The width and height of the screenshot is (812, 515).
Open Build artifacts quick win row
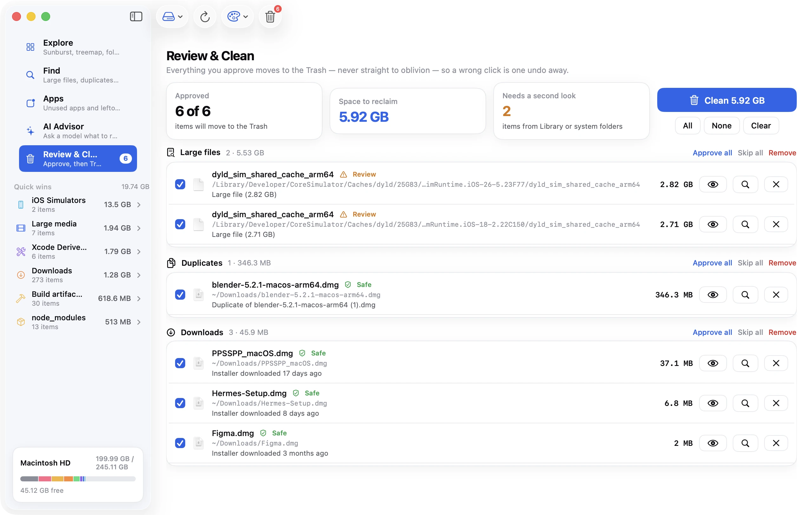pyautogui.click(x=78, y=298)
